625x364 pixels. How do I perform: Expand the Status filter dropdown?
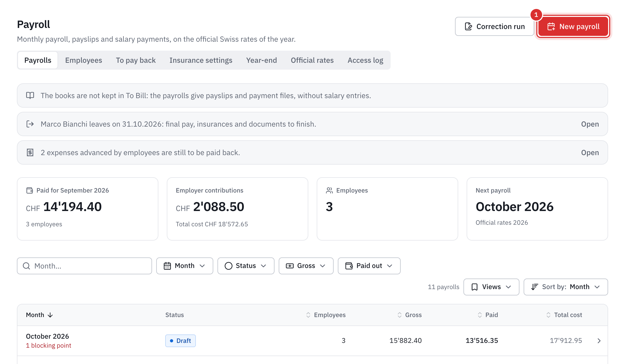pyautogui.click(x=246, y=266)
